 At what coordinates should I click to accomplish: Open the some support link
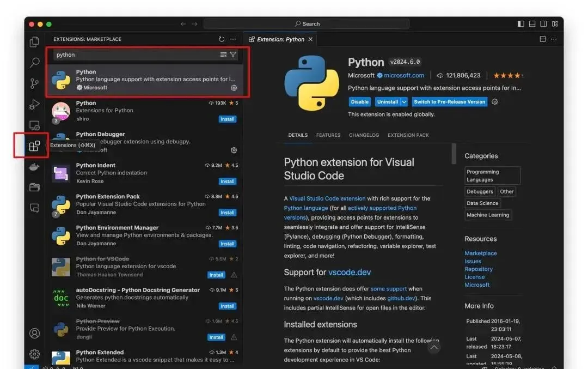click(x=389, y=289)
